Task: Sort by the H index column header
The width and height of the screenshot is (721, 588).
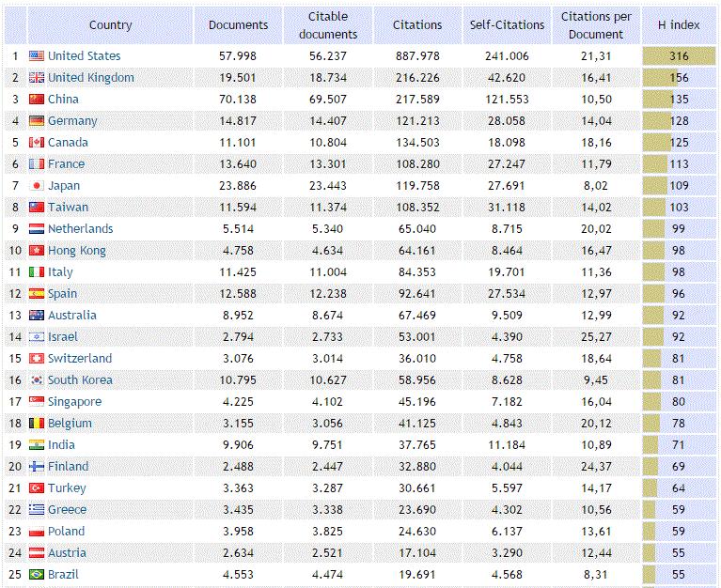Action: pyautogui.click(x=679, y=25)
